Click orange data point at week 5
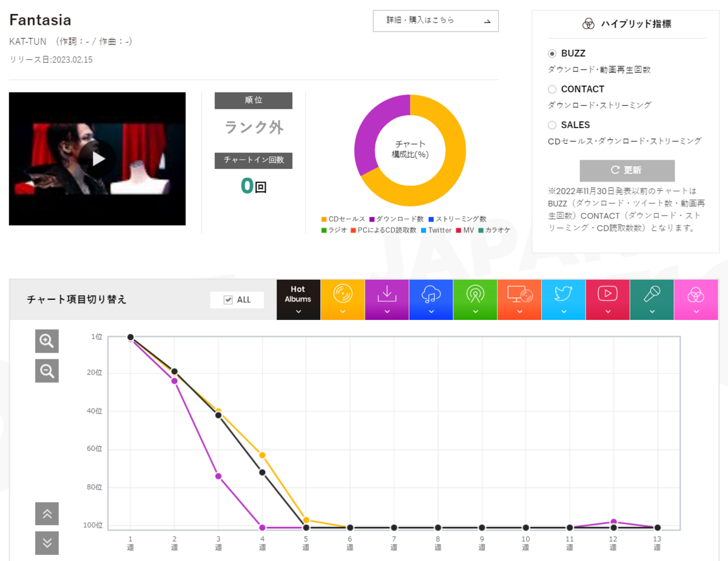The image size is (728, 561). pyautogui.click(x=306, y=520)
